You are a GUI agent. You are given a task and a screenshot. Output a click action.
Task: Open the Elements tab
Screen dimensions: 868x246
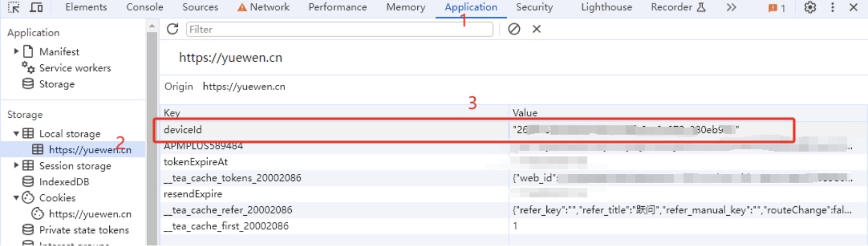pyautogui.click(x=86, y=7)
